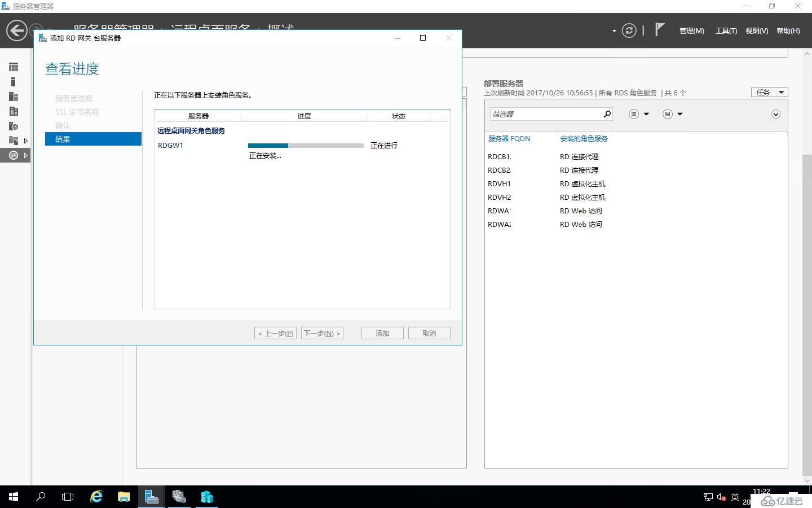Click the 添加 button in wizard

(382, 333)
